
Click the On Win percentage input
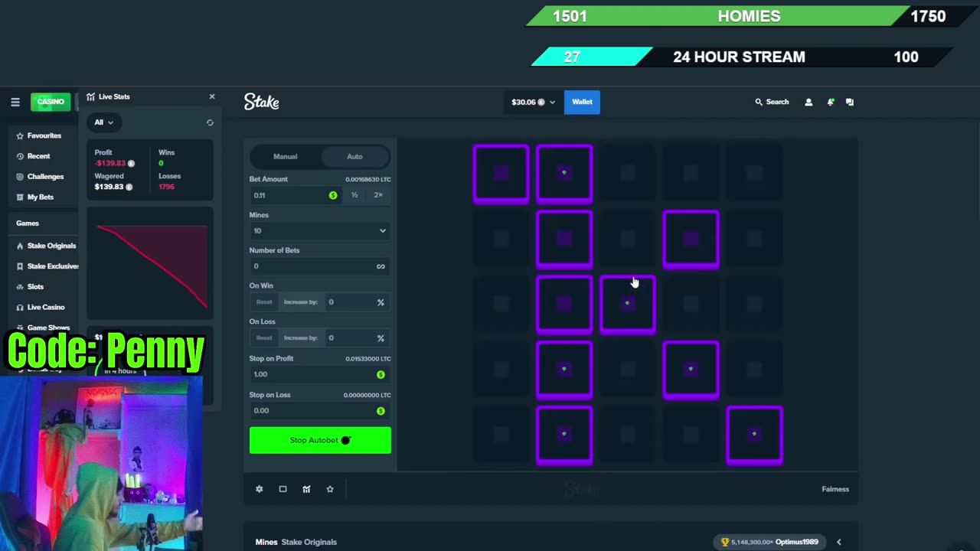point(357,302)
